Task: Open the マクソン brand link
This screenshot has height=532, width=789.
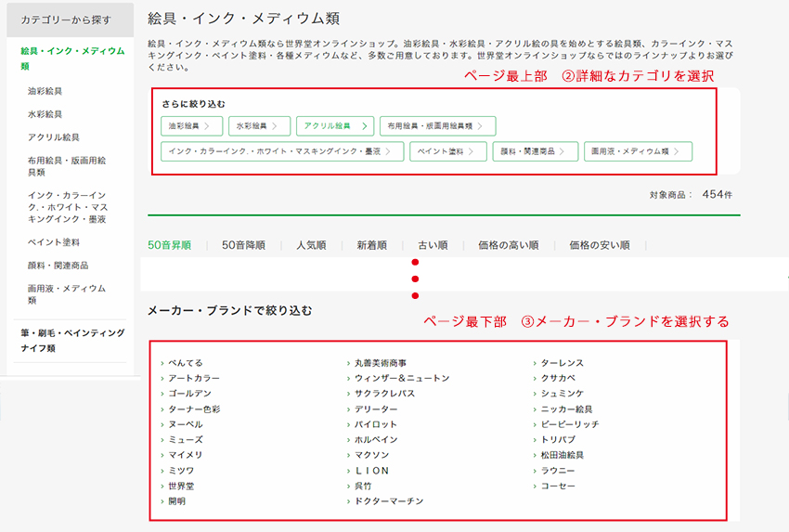Action: (371, 455)
